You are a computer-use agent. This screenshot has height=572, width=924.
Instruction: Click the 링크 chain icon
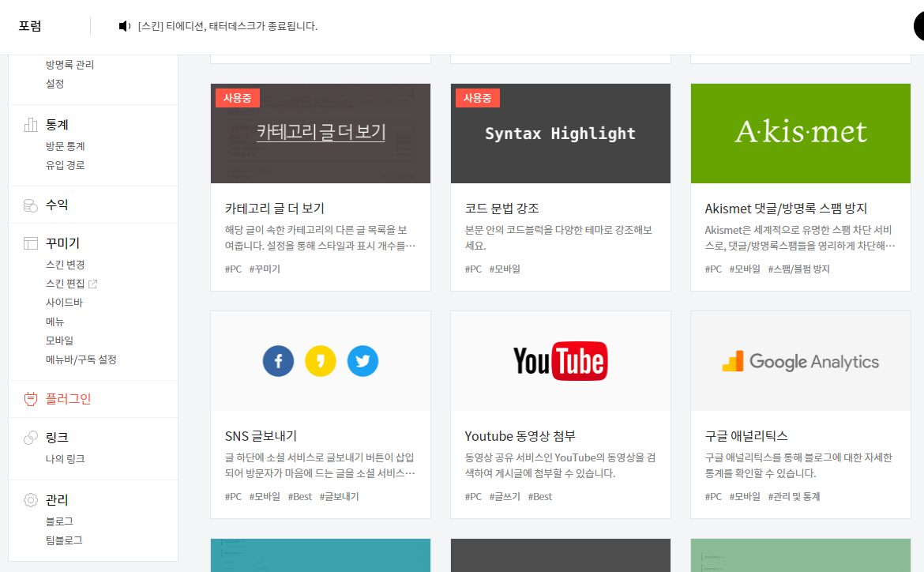tap(31, 438)
